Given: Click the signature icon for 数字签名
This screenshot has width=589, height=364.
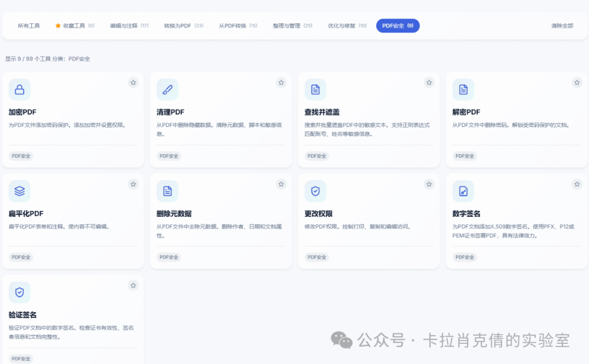Looking at the screenshot, I should tap(463, 191).
